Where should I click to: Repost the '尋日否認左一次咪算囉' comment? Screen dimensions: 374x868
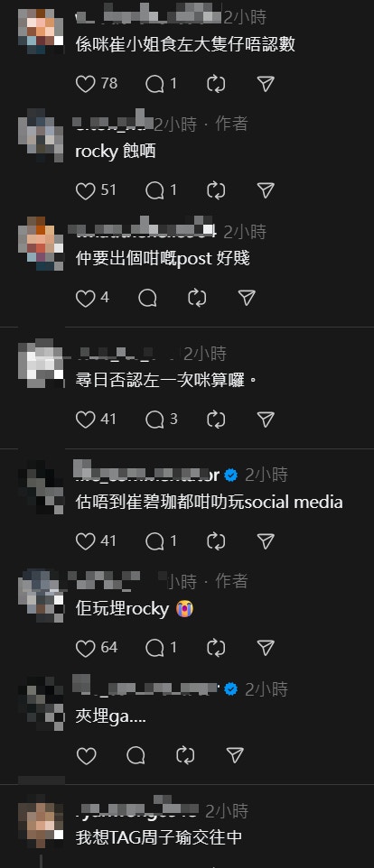[216, 420]
